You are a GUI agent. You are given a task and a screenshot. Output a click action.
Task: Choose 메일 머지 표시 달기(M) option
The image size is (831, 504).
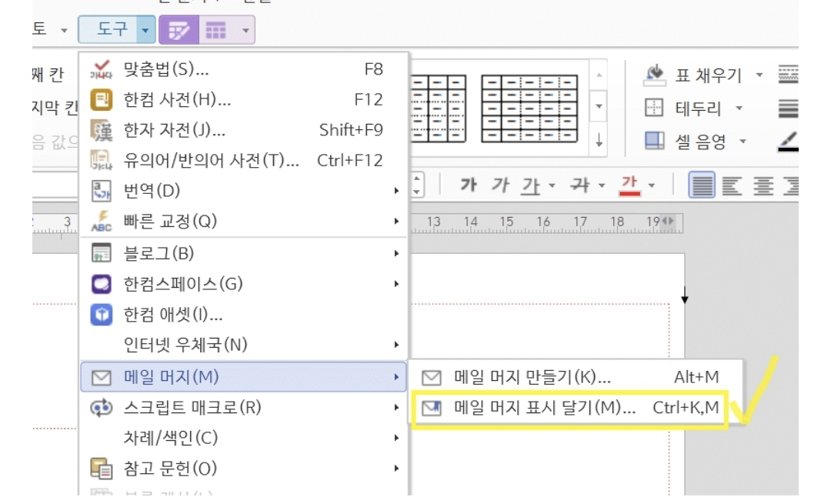pyautogui.click(x=569, y=408)
